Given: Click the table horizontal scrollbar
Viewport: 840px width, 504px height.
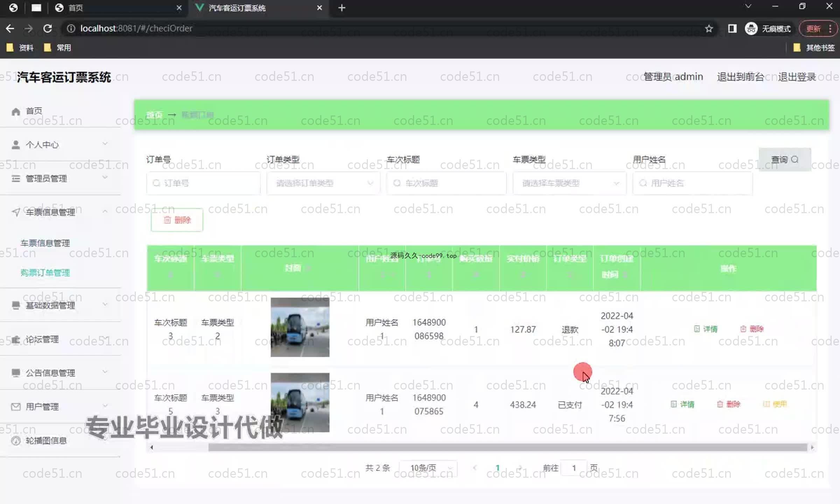Looking at the screenshot, I should tap(507, 447).
